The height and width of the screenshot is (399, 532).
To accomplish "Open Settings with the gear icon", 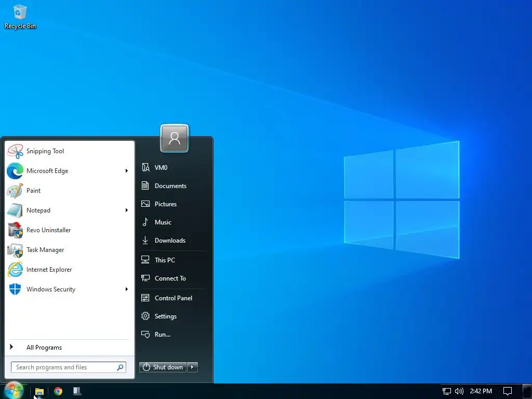I will (173, 316).
